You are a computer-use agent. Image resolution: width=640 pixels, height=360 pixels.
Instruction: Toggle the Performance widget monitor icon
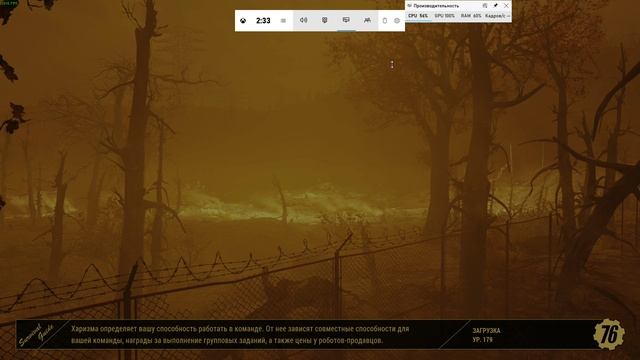click(346, 20)
